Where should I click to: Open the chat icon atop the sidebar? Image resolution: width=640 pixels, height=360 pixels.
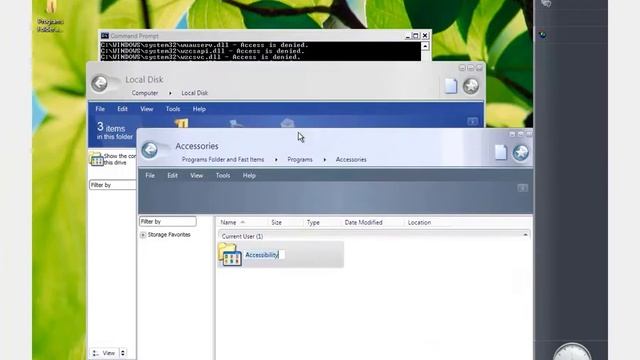pos(546,3)
